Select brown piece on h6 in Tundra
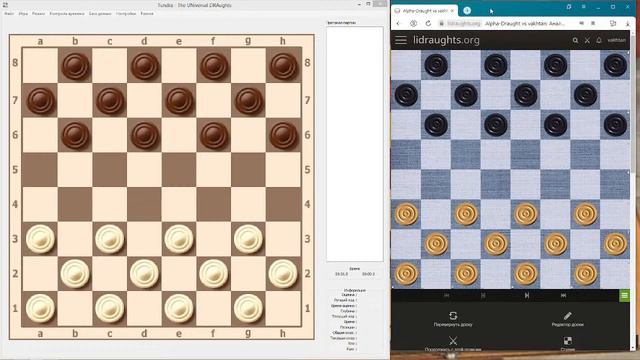Image resolution: width=640 pixels, height=360 pixels. pyautogui.click(x=283, y=135)
